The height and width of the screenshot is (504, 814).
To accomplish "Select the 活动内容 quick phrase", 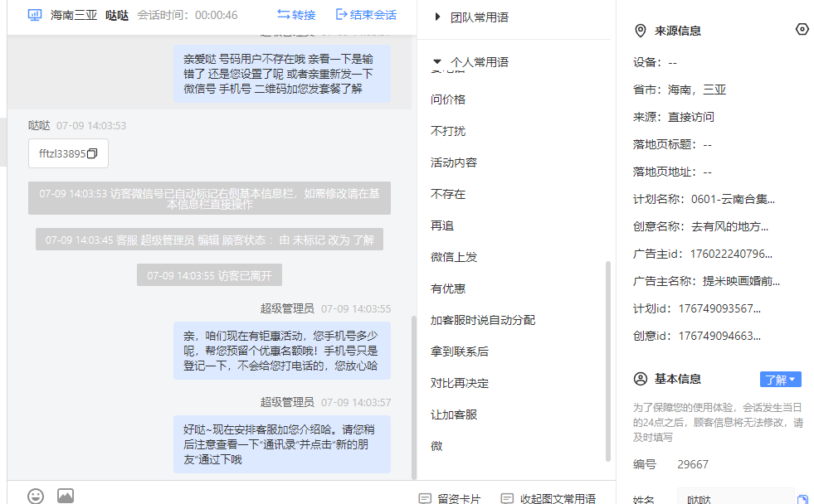I will pos(454,162).
